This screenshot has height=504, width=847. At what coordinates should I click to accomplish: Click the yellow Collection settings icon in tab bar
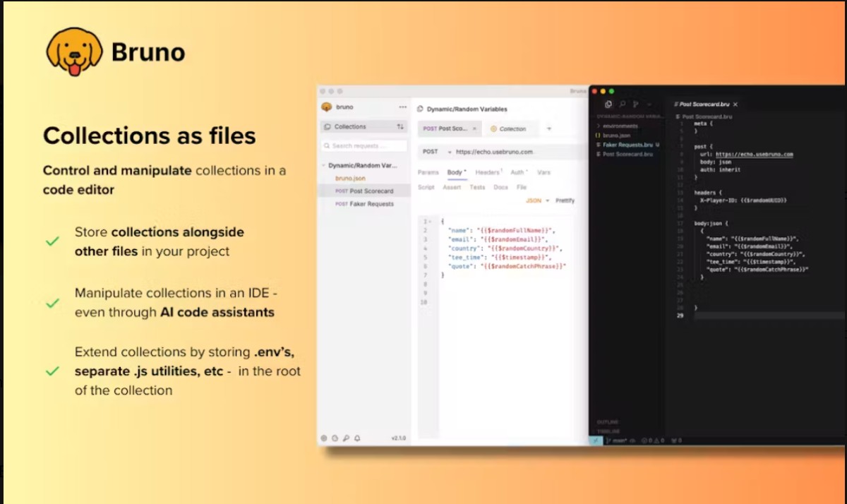(493, 129)
